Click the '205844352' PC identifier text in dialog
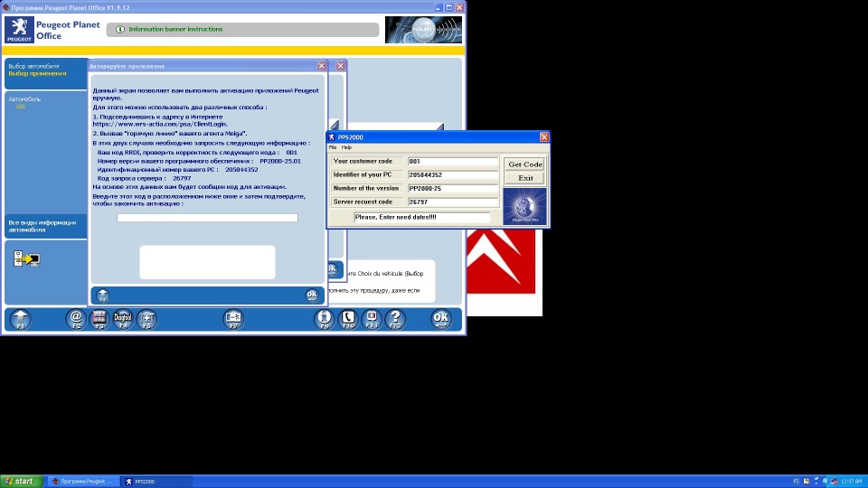The image size is (868, 488). (x=241, y=170)
